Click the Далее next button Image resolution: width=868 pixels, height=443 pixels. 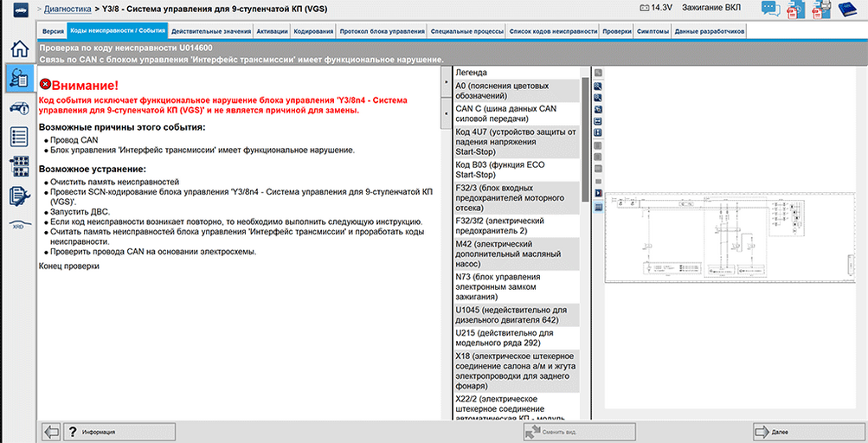[807, 432]
